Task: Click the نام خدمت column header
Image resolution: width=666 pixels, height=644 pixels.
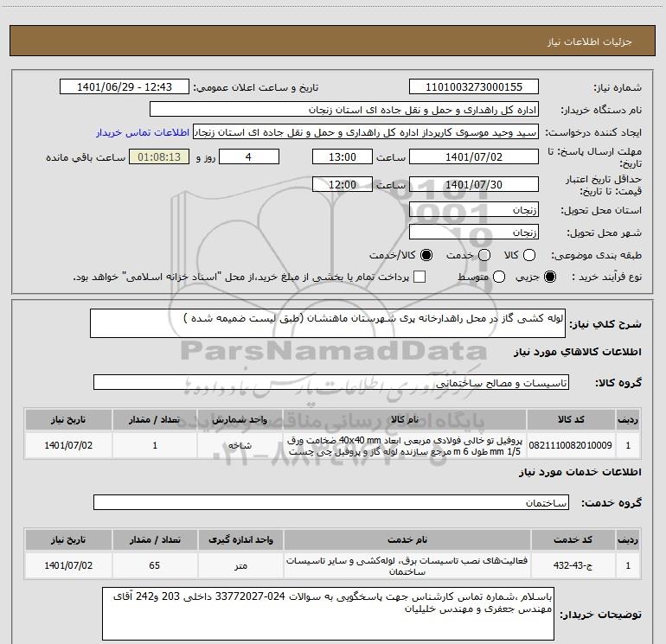Action: pos(407,539)
